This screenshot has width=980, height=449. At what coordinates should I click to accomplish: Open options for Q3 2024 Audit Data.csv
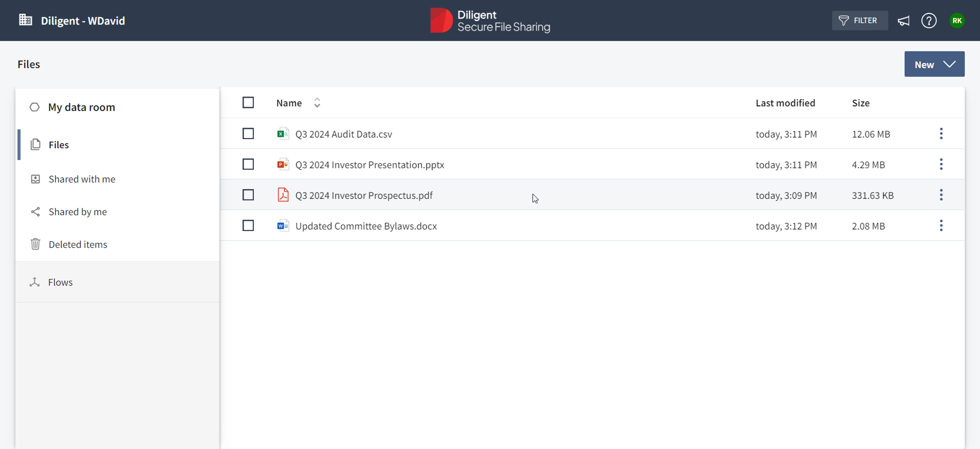pyautogui.click(x=941, y=134)
